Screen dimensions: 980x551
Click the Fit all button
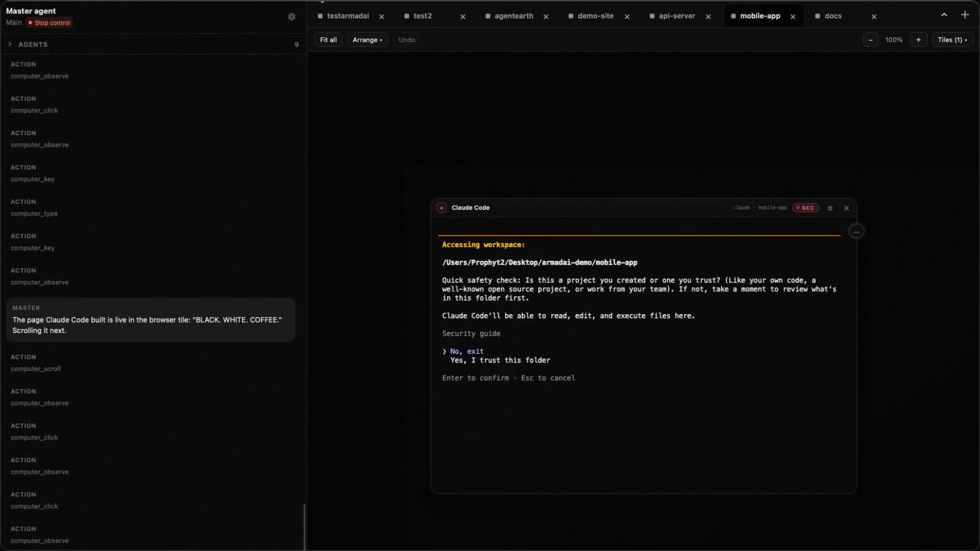(x=328, y=40)
